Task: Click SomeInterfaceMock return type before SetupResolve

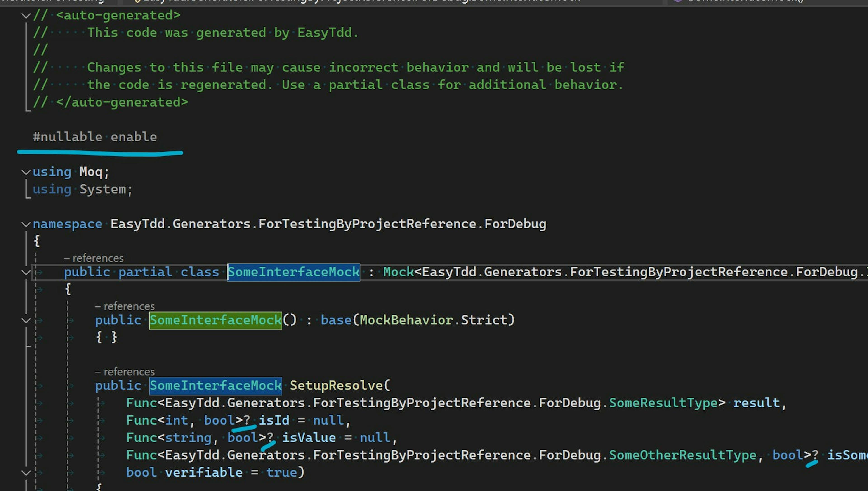Action: [216, 385]
